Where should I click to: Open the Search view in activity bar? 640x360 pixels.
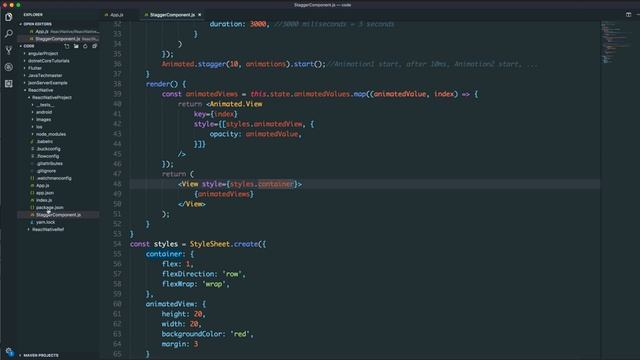(x=9, y=33)
